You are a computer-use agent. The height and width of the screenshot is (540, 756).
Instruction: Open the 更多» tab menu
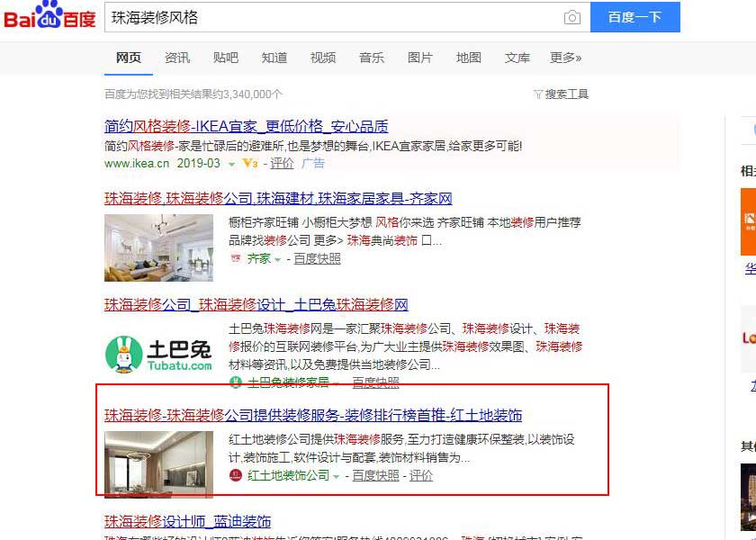coord(565,58)
